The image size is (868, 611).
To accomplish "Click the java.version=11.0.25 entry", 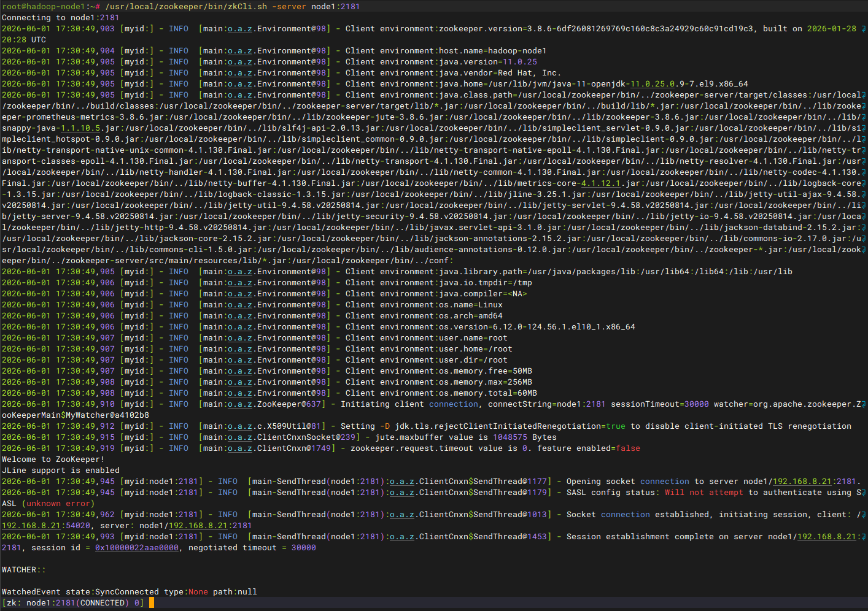I will click(x=488, y=62).
